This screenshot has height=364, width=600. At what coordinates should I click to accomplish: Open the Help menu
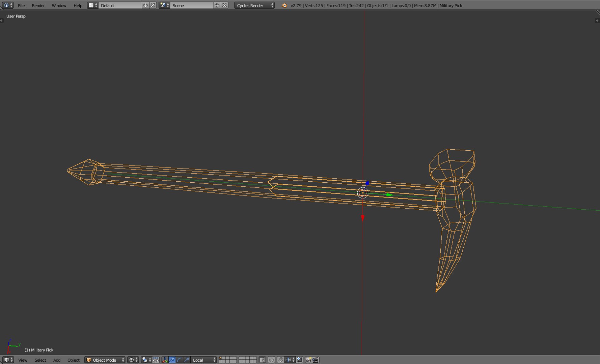[x=78, y=5]
